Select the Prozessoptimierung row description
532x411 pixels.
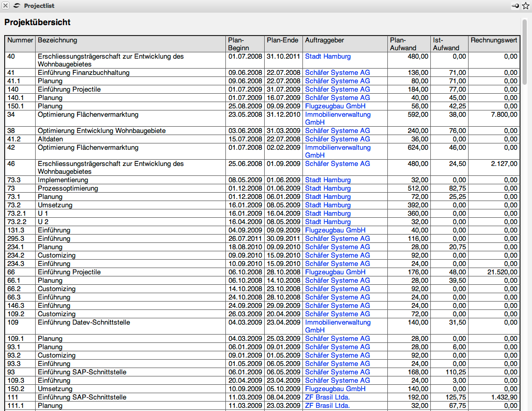pos(68,188)
